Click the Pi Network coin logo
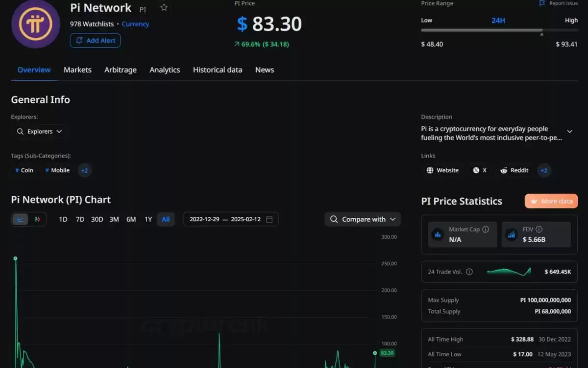Image resolution: width=588 pixels, height=368 pixels. (x=36, y=23)
